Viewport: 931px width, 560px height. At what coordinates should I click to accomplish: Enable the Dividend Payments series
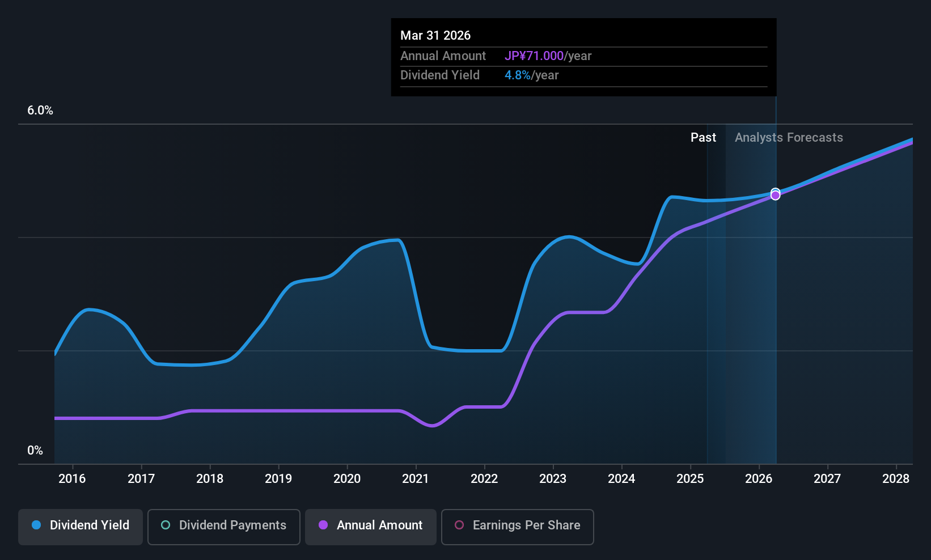tap(224, 527)
